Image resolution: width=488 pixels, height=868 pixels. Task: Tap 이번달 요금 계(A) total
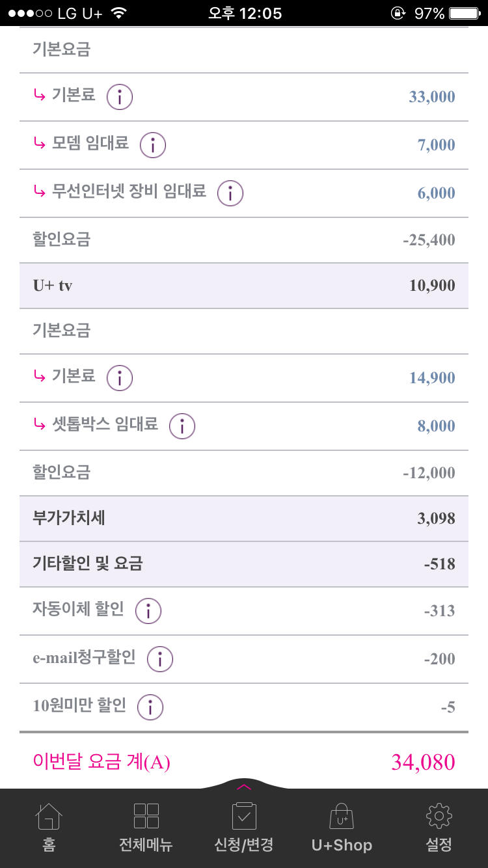pyautogui.click(x=244, y=762)
